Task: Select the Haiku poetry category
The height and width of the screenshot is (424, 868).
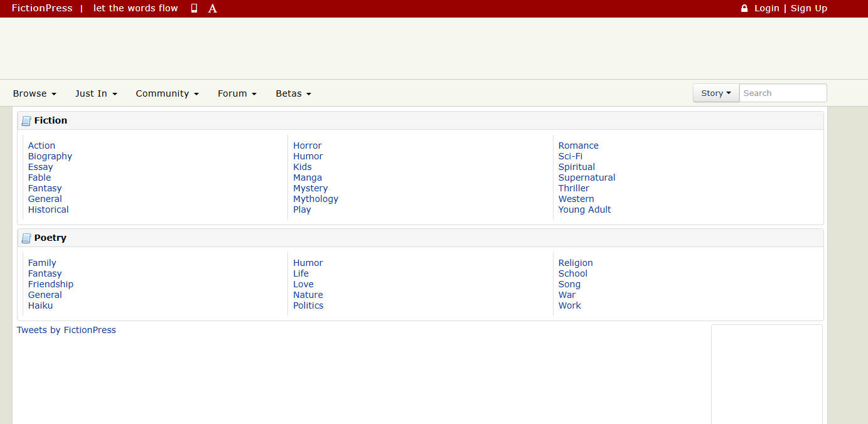Action: 40,305
